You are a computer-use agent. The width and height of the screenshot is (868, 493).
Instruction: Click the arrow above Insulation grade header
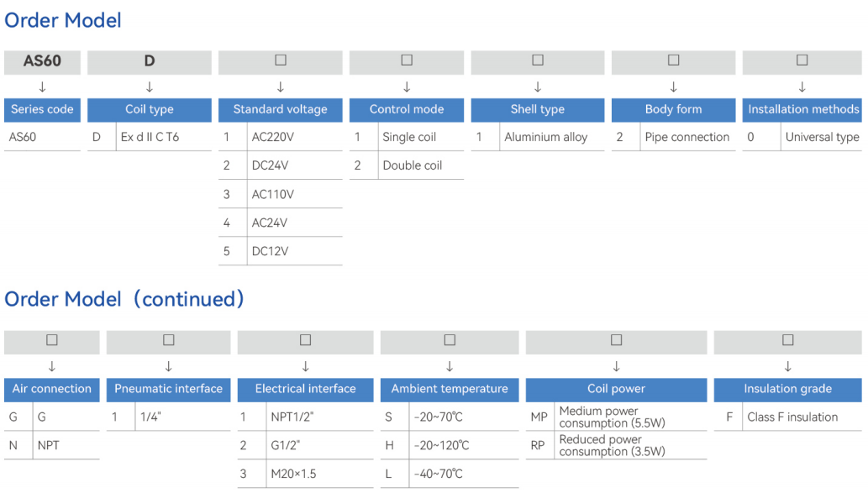pos(787,366)
